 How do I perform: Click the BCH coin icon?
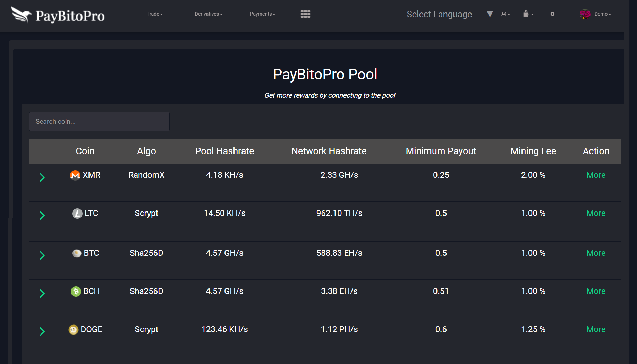(x=76, y=291)
